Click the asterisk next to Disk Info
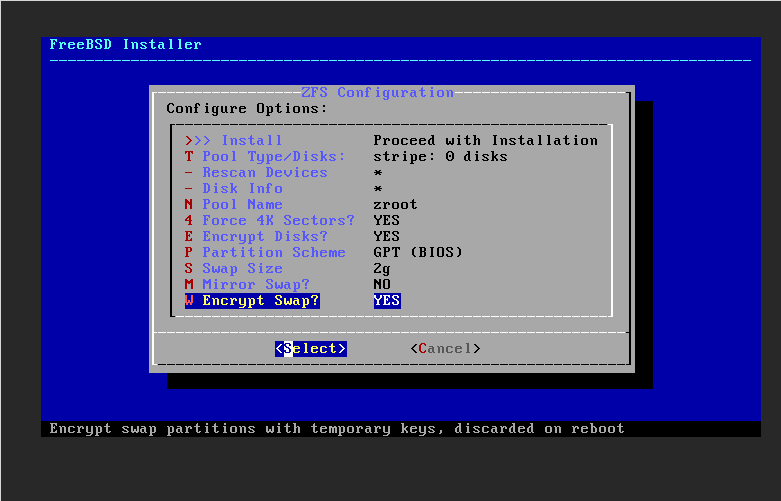 [x=378, y=189]
